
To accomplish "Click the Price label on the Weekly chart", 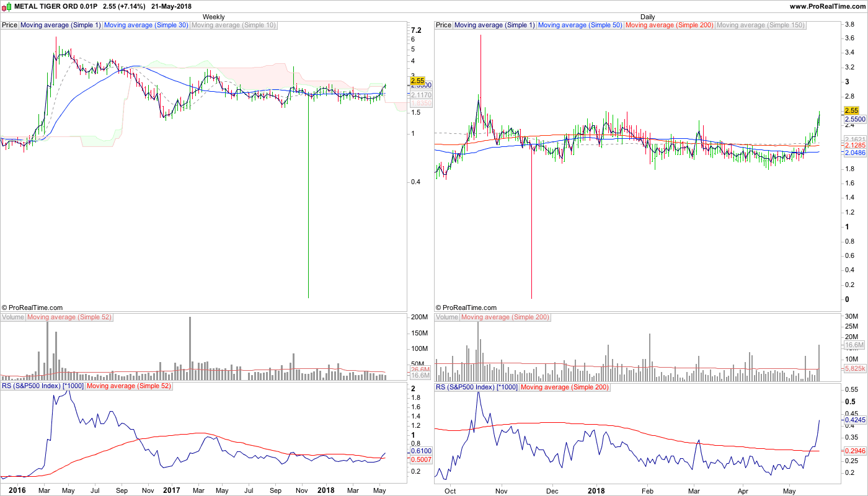I will pyautogui.click(x=10, y=25).
